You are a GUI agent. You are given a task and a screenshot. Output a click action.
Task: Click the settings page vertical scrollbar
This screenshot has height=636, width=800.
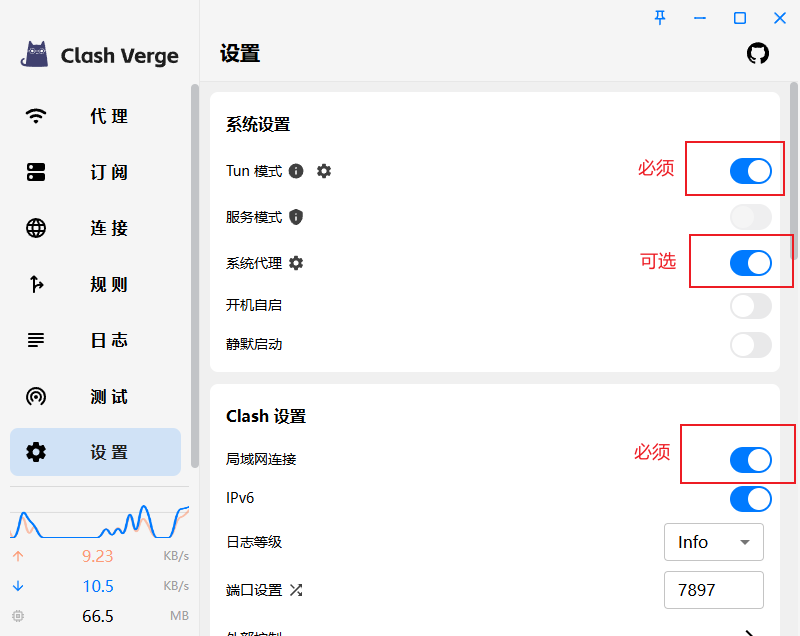coord(794,171)
